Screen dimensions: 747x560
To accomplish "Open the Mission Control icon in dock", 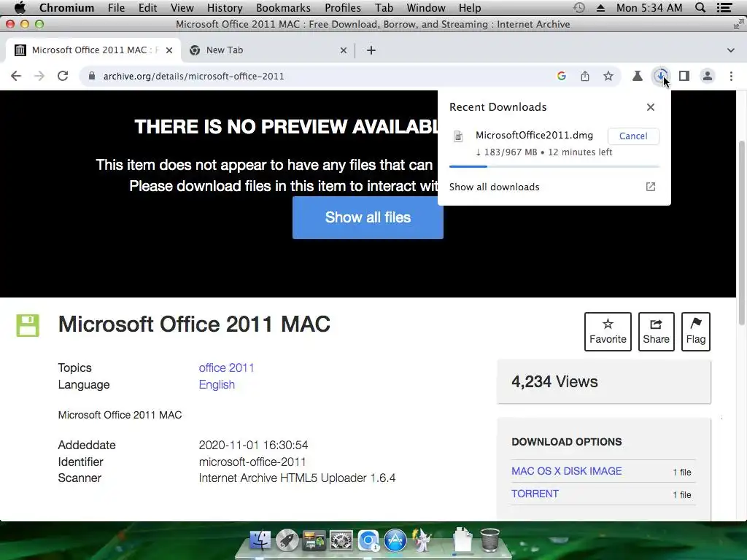I will 314,540.
